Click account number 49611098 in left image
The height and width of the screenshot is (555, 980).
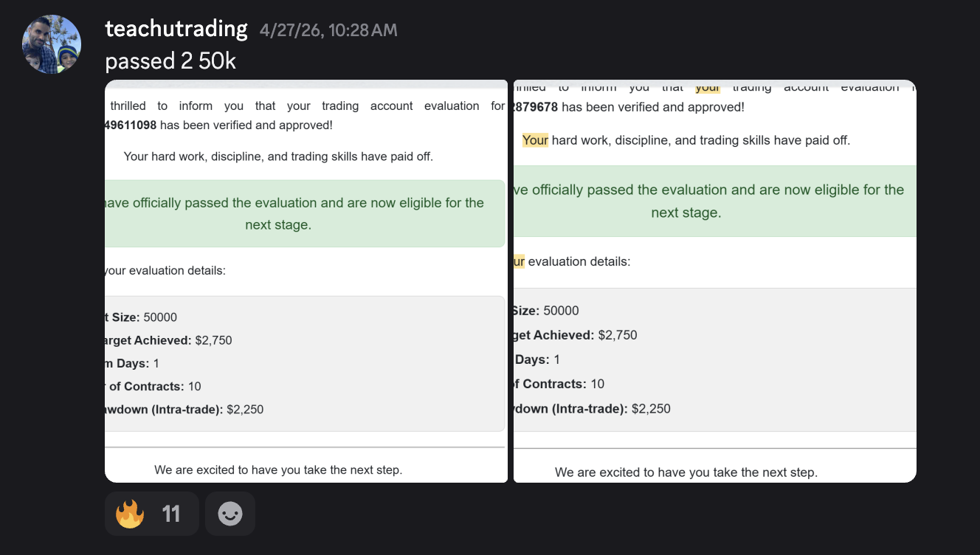131,125
